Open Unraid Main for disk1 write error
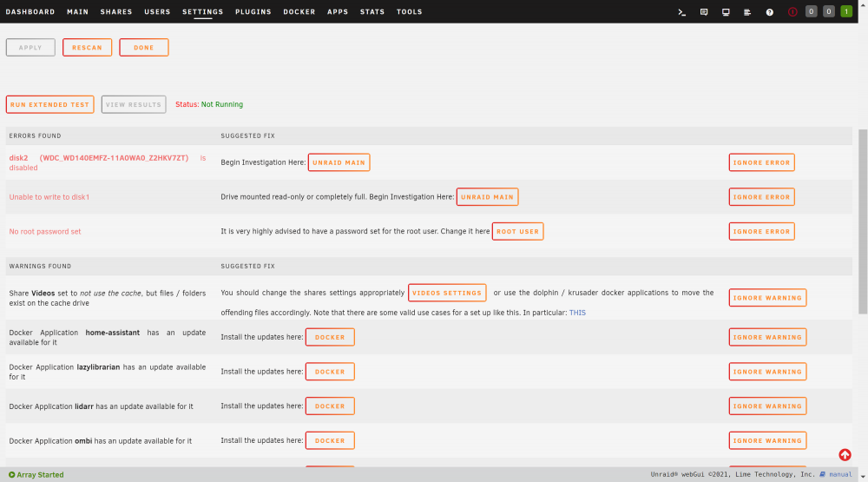 point(487,196)
